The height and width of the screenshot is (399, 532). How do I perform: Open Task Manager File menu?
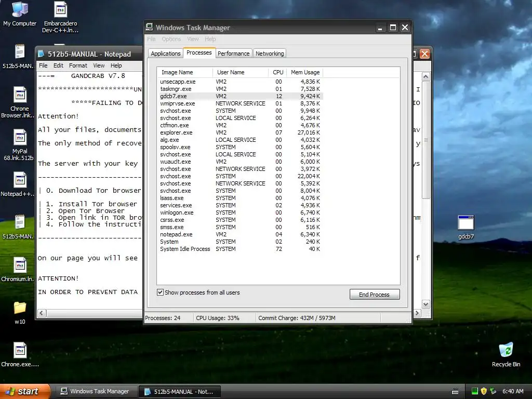pyautogui.click(x=151, y=39)
